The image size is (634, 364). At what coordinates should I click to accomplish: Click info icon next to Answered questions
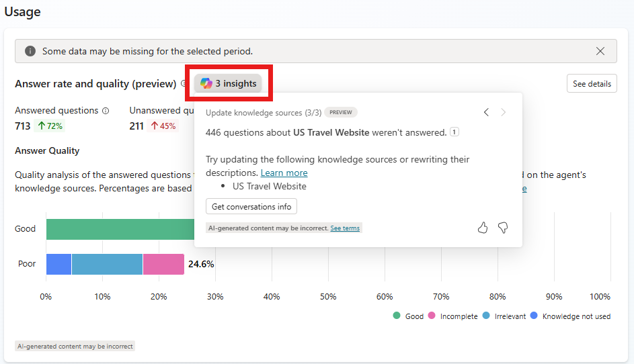(x=106, y=111)
